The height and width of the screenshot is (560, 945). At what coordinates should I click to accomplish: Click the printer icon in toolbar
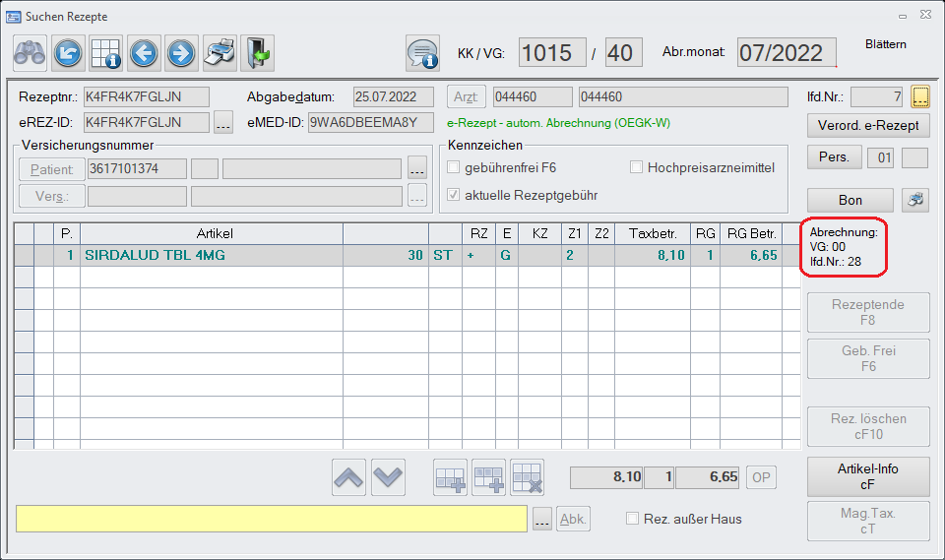click(219, 52)
